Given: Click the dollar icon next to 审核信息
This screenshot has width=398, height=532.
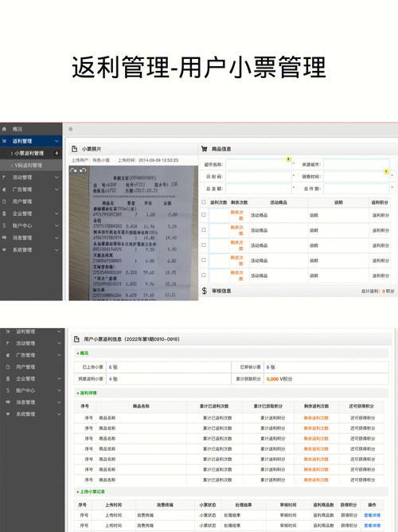Looking at the screenshot, I should pos(204,291).
